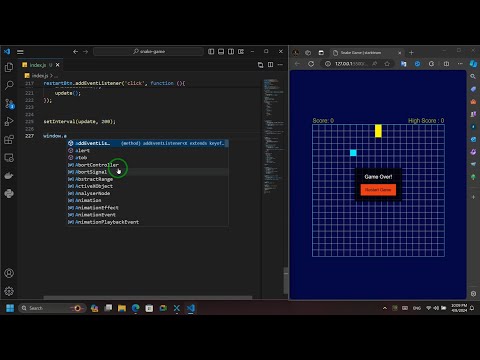This screenshot has width=480, height=360.
Task: Open Edge split screen button
Action: tap(446, 64)
